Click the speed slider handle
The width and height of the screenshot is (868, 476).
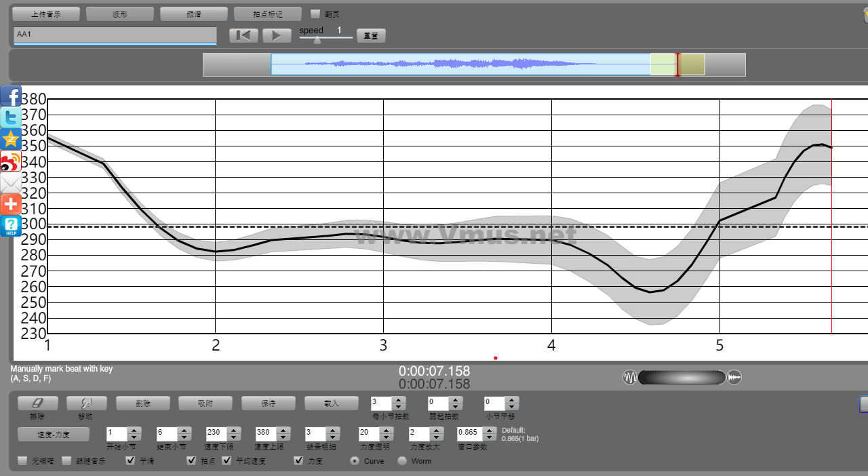click(317, 39)
